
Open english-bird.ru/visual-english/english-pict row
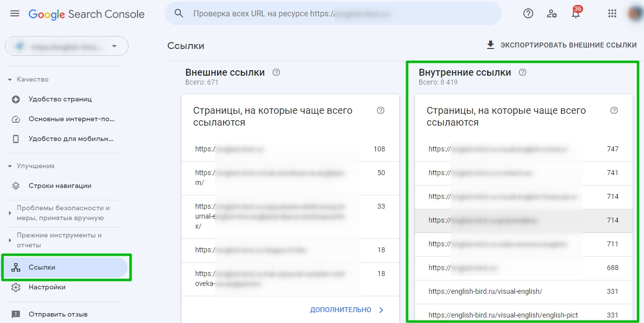pos(523,314)
